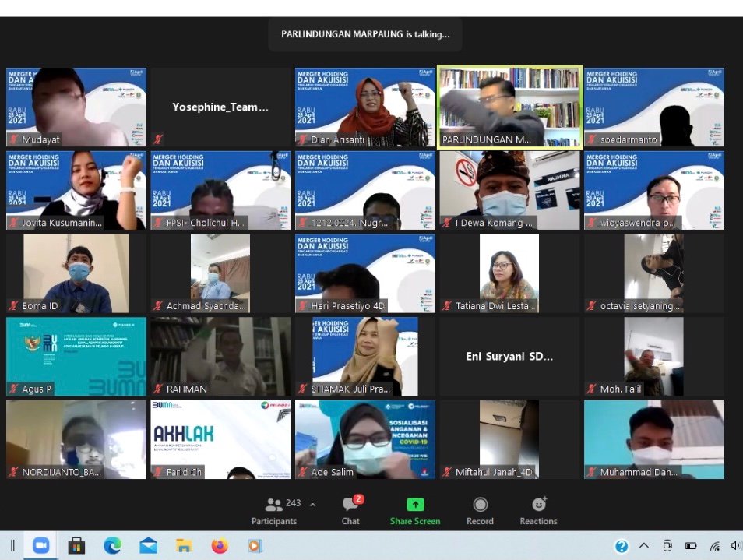Image resolution: width=743 pixels, height=560 pixels.
Task: Select Dian Arisanti's video tile
Action: tap(365, 106)
